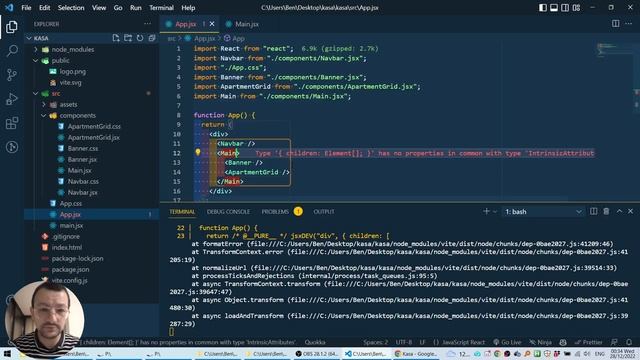Toggle Go Live server in status bar
The image size is (640, 360).
(x=507, y=342)
